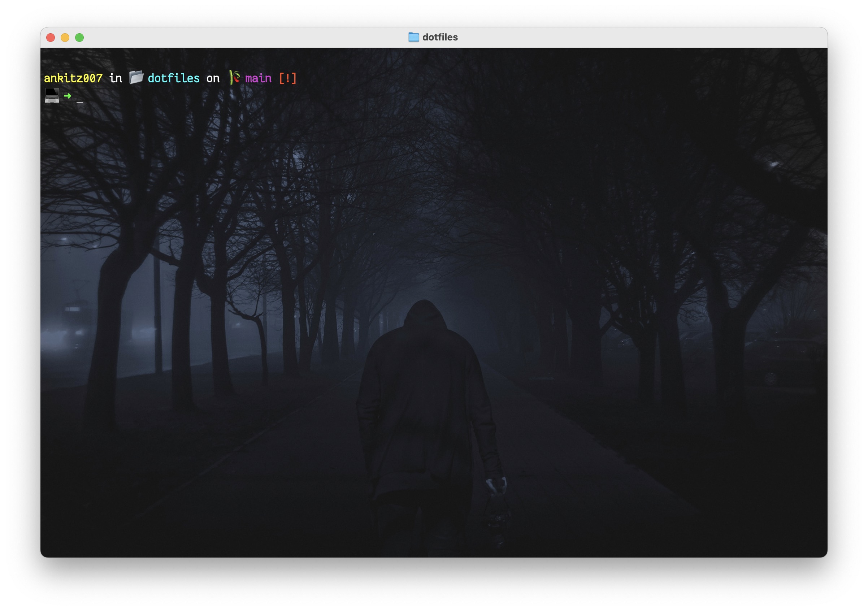Click the git branch icon before main
868x611 pixels.
[x=234, y=78]
